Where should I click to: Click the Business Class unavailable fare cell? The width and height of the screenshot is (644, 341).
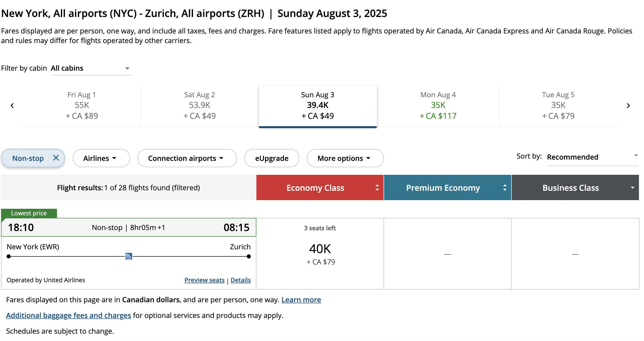click(575, 254)
